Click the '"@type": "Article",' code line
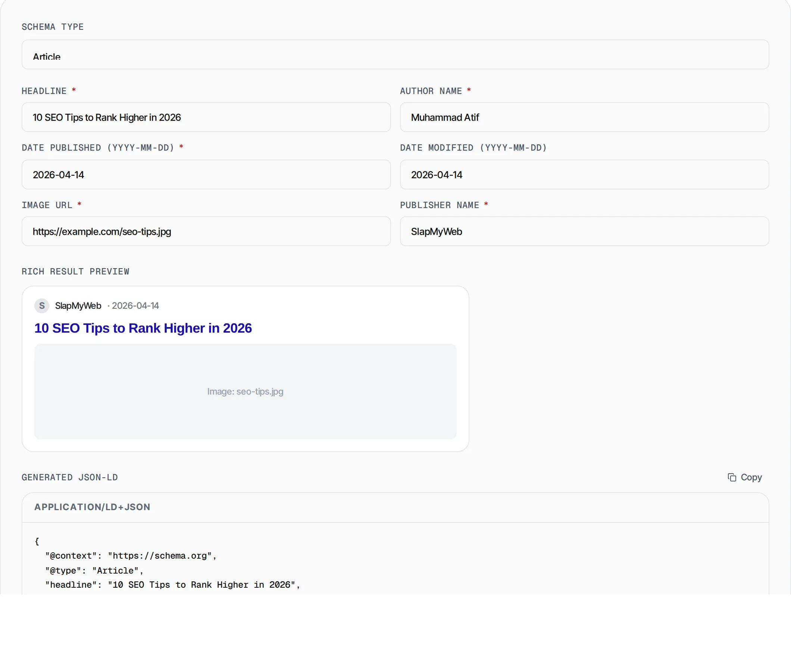The width and height of the screenshot is (791, 672). coord(94,571)
